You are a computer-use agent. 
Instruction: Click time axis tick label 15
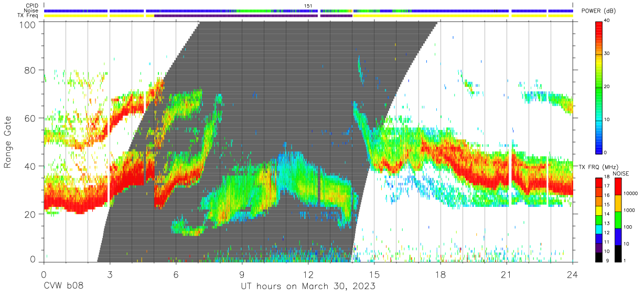pos(374,275)
